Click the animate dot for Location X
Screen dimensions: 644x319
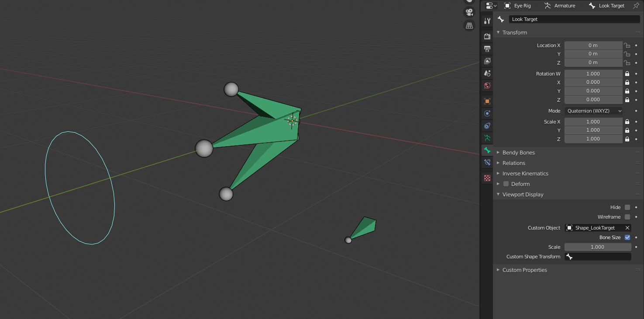click(x=636, y=45)
